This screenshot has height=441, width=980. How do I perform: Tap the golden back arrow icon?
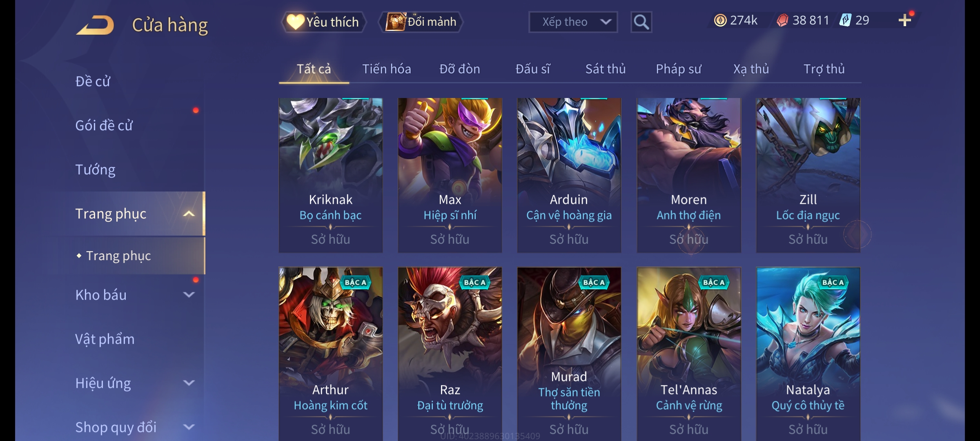click(x=95, y=25)
